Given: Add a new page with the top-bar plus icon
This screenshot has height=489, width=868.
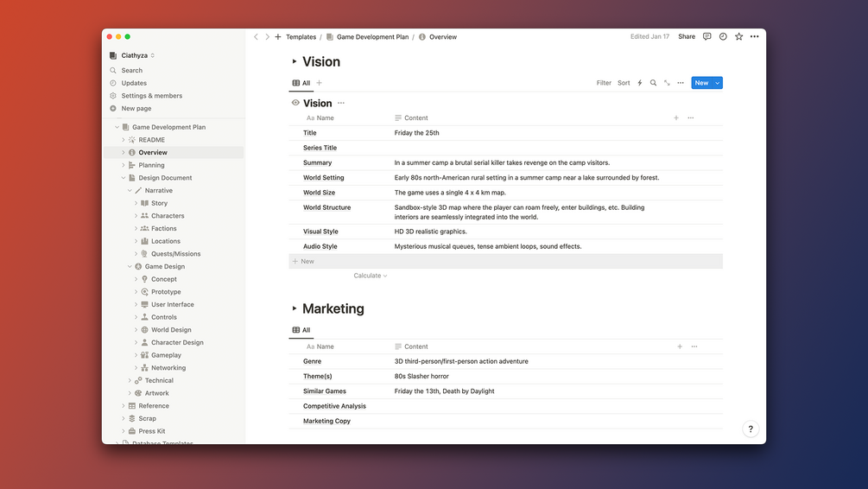Looking at the screenshot, I should click(x=278, y=37).
